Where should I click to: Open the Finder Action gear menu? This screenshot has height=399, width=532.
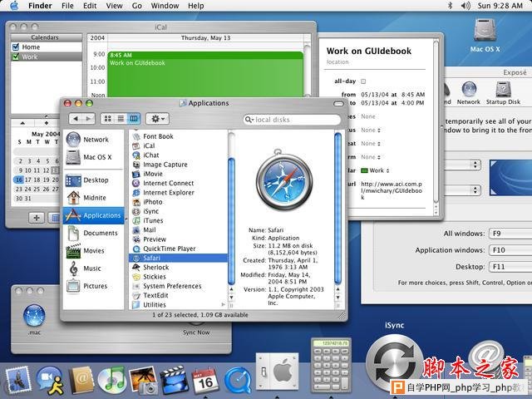click(x=157, y=118)
